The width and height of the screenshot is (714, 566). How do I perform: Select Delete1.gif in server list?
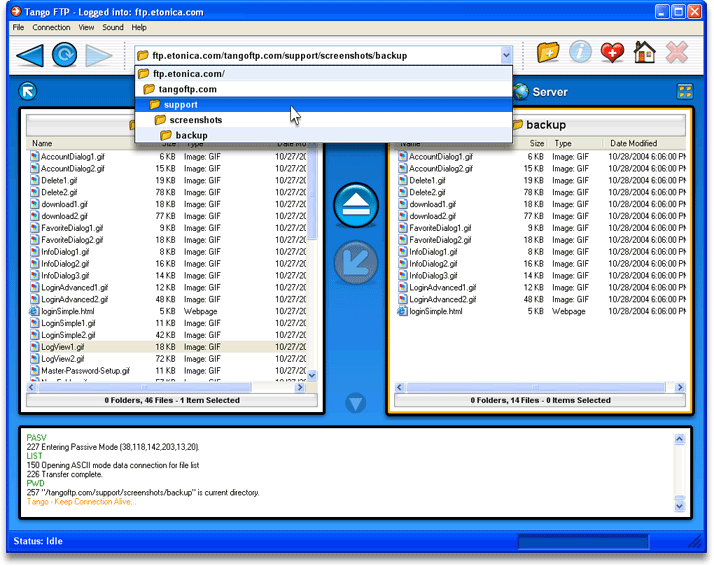tap(540, 180)
